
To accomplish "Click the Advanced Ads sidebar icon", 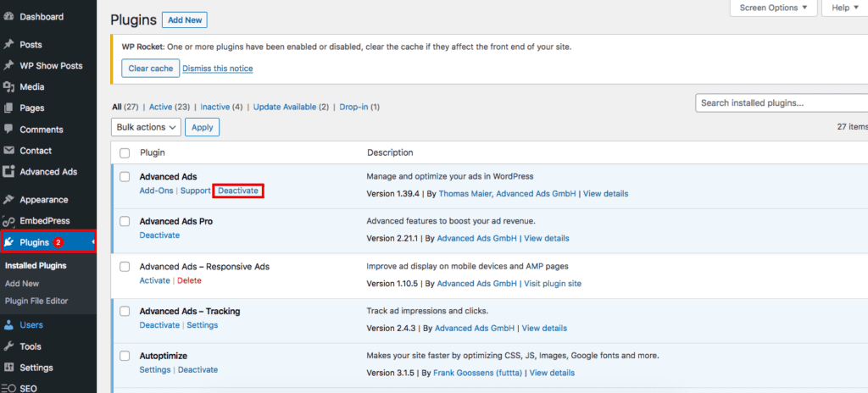I will click(x=8, y=172).
